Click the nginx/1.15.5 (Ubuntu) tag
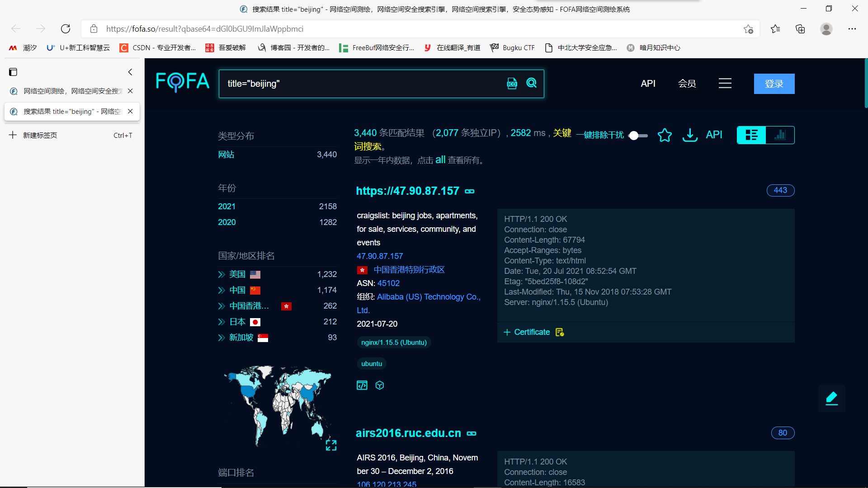 point(394,343)
